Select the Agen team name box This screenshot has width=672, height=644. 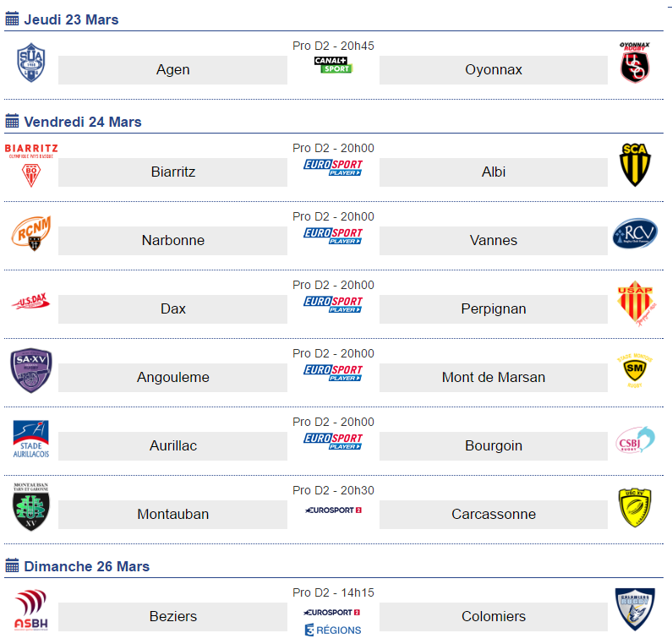click(x=172, y=70)
